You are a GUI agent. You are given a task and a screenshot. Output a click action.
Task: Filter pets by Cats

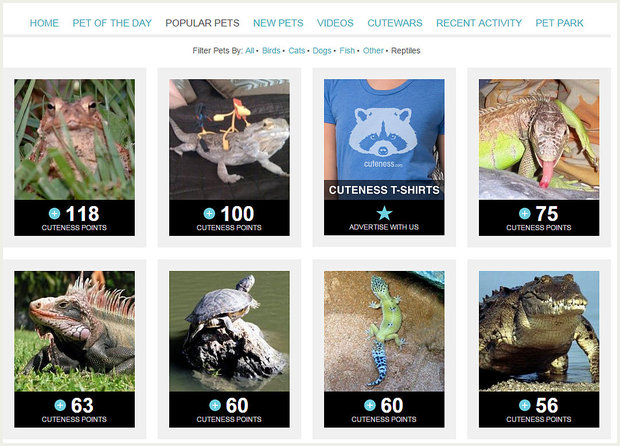[297, 51]
